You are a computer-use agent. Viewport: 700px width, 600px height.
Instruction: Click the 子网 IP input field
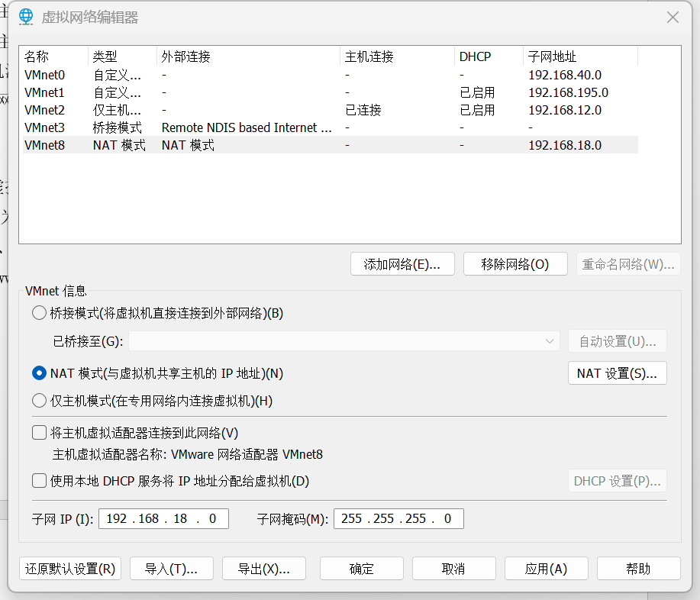click(163, 518)
